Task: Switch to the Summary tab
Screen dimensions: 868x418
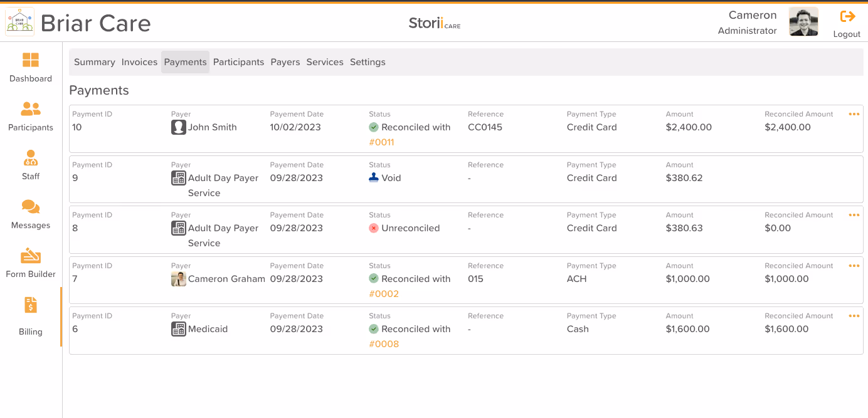Action: click(95, 62)
